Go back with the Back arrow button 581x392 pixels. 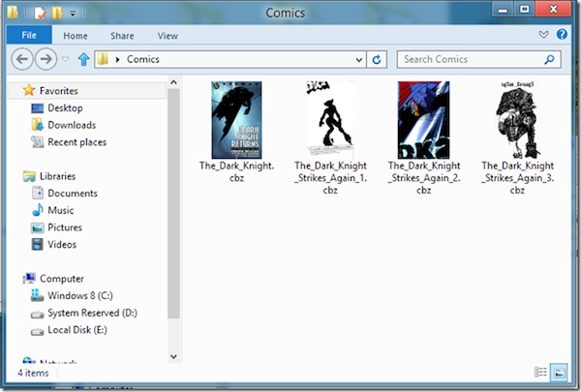pyautogui.click(x=22, y=59)
